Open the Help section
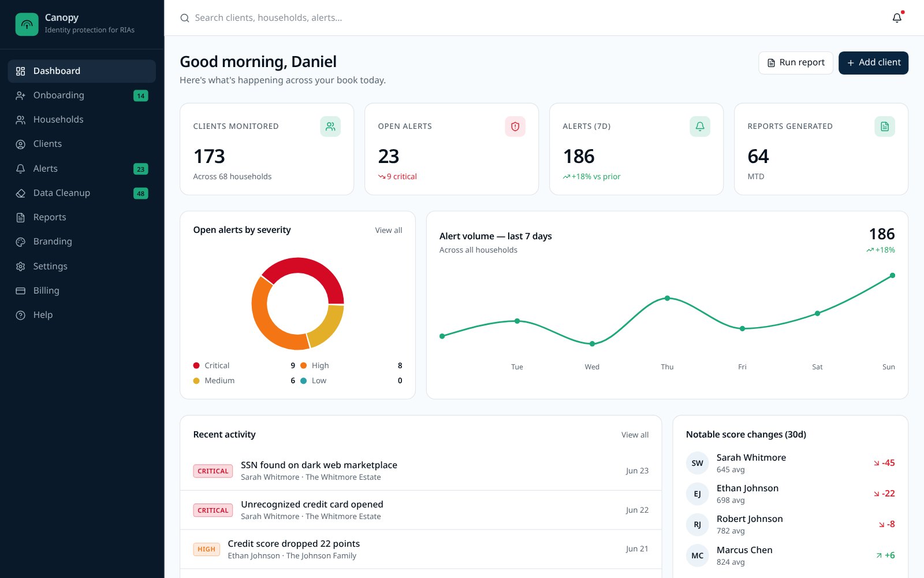Viewport: 924px width, 578px height. [82, 315]
